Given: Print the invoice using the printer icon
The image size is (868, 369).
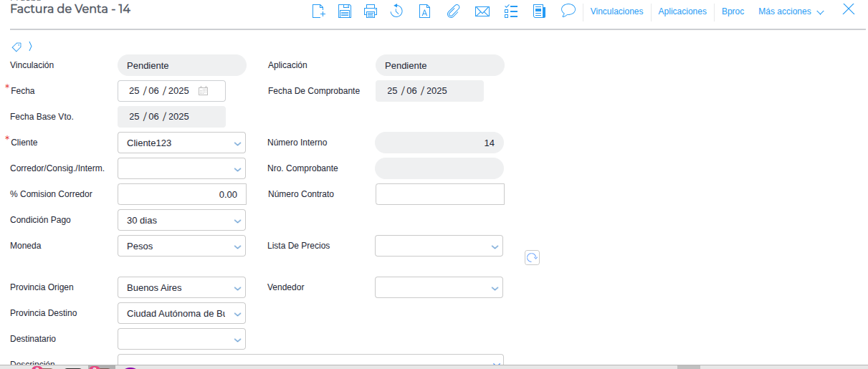Looking at the screenshot, I should pos(371,11).
